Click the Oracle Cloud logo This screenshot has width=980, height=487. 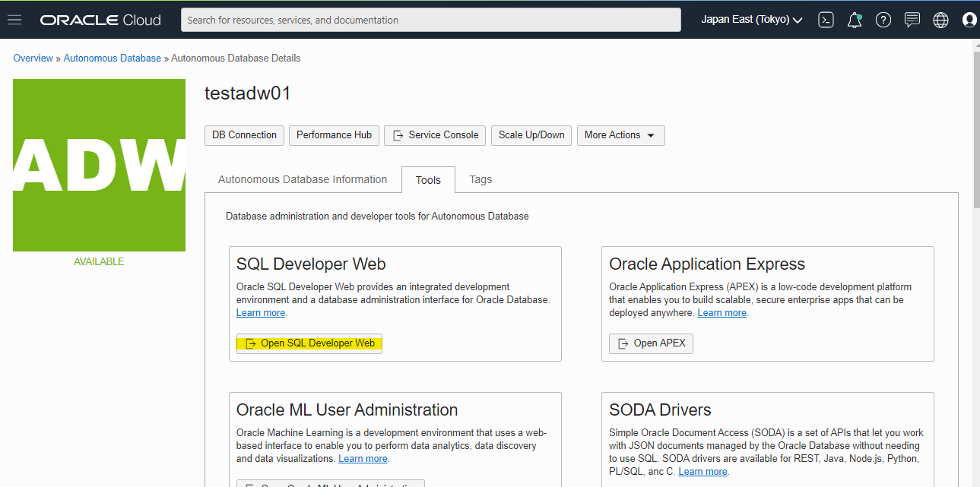100,20
